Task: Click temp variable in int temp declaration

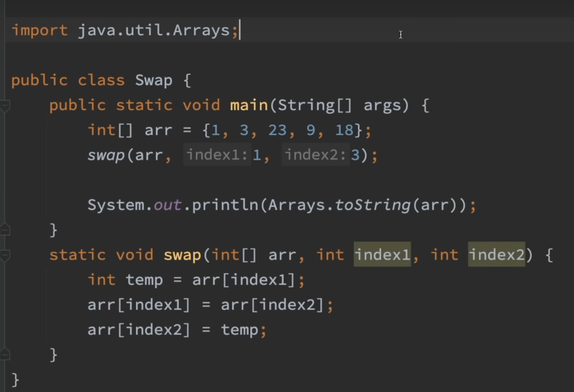Action: [144, 279]
